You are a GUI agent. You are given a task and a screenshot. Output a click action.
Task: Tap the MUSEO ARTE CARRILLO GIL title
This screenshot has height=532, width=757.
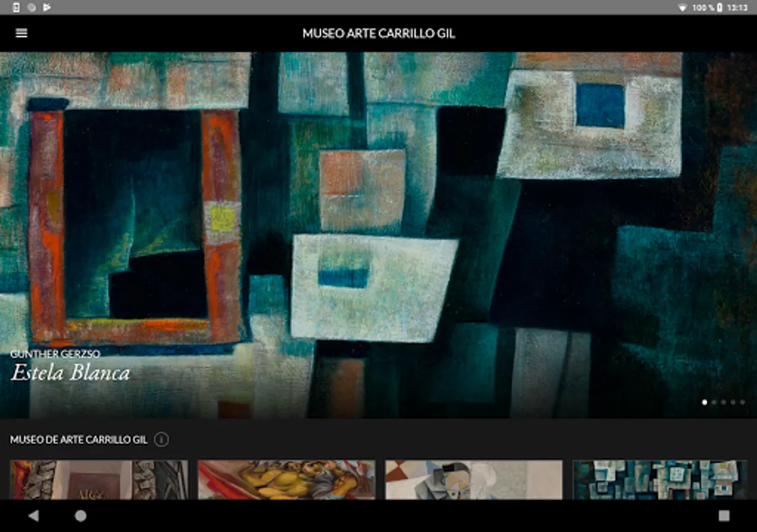(x=378, y=33)
